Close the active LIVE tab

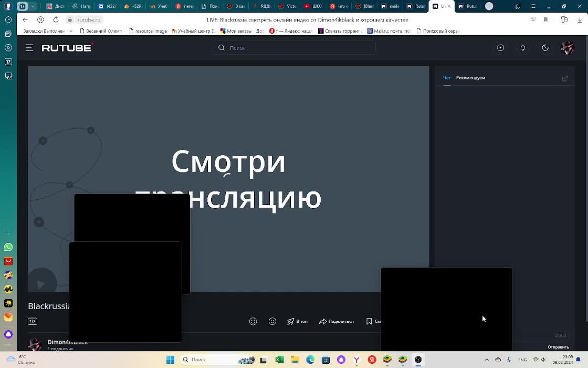click(449, 6)
